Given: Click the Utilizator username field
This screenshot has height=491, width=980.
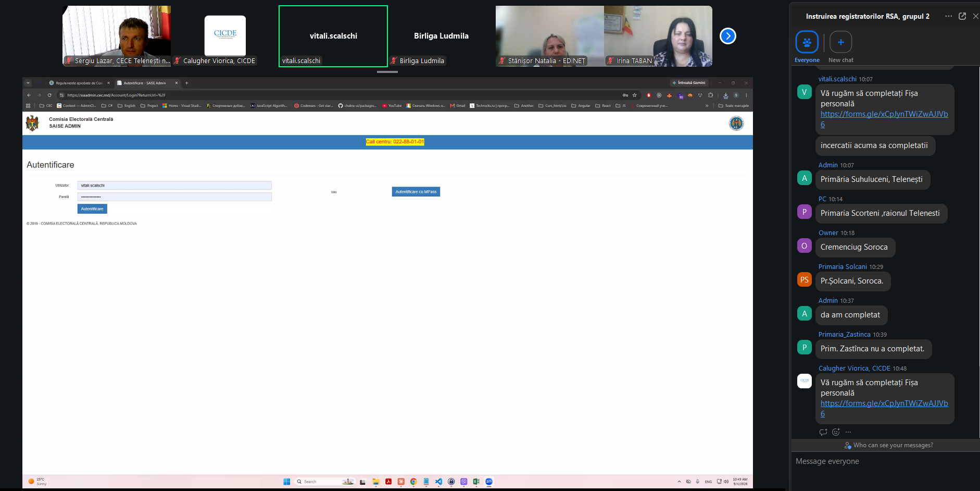Looking at the screenshot, I should pos(174,186).
